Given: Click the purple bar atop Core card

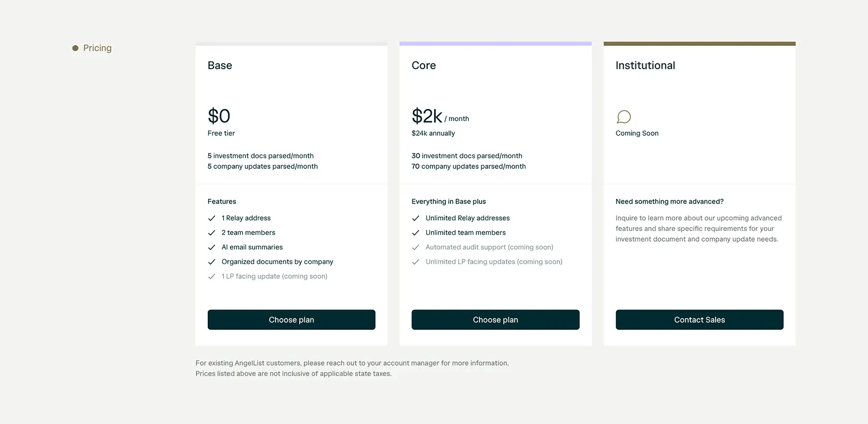Looking at the screenshot, I should 495,44.
